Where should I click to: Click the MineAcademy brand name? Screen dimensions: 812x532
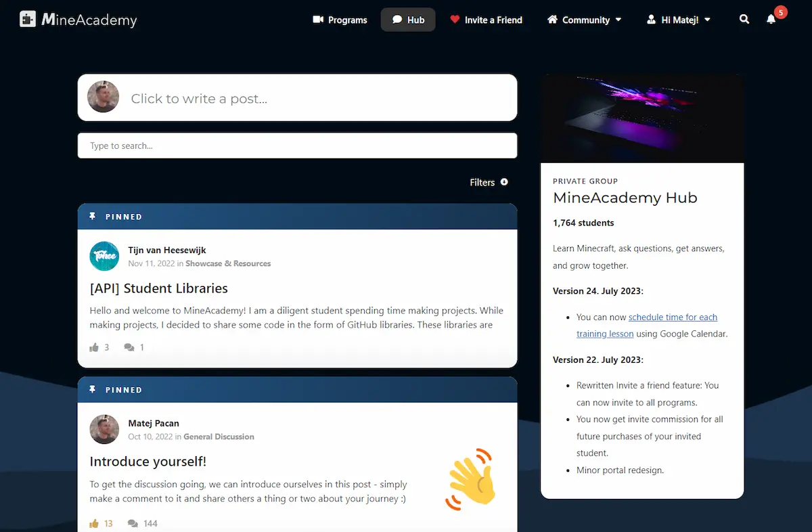pyautogui.click(x=89, y=20)
